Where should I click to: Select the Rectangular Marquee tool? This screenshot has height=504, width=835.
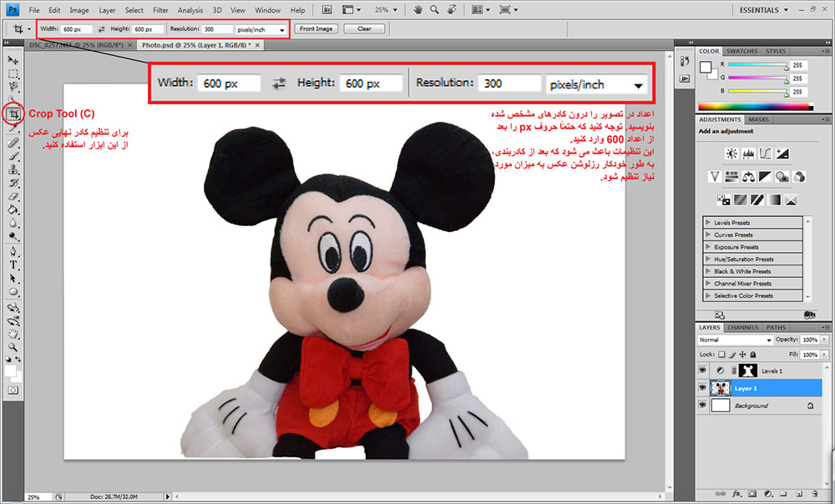click(13, 73)
